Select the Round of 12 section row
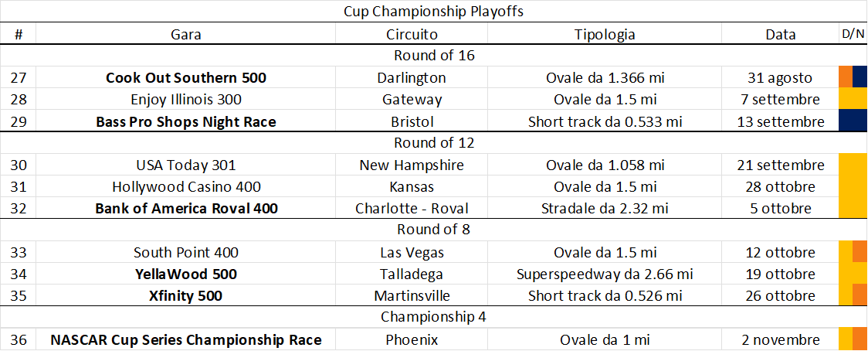868x351 pixels. point(434,142)
